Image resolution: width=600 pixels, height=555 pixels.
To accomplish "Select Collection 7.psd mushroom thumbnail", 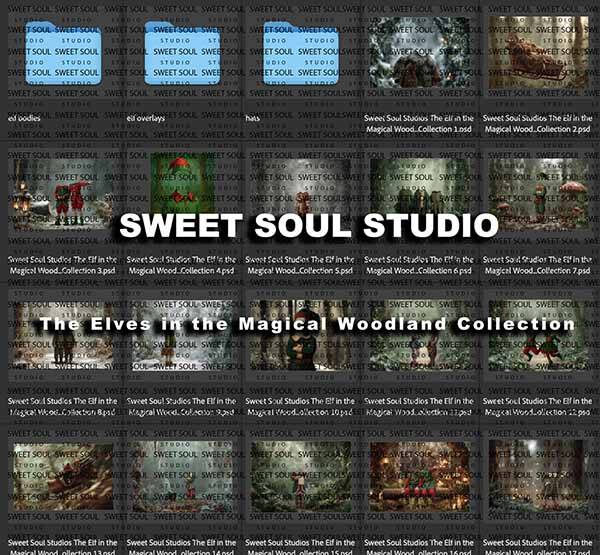I will 538,194.
